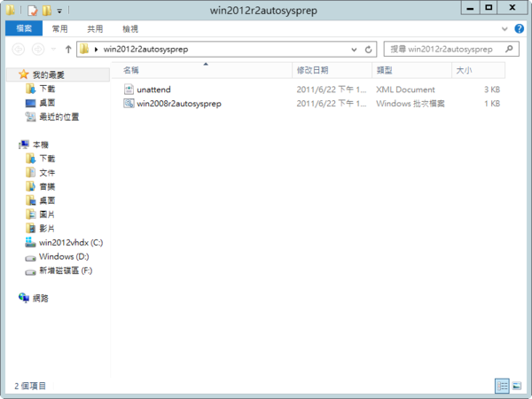Select the unattend file name
532x399 pixels.
tap(153, 90)
